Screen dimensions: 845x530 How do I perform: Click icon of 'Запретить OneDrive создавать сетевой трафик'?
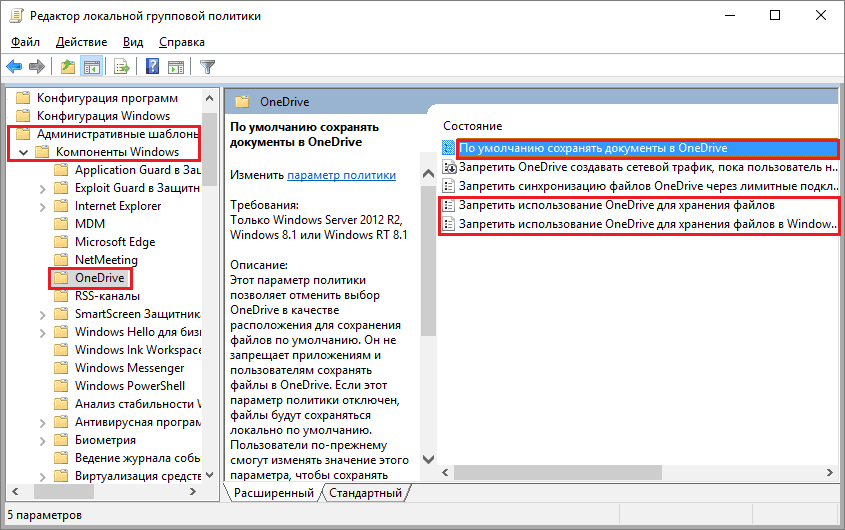point(448,167)
